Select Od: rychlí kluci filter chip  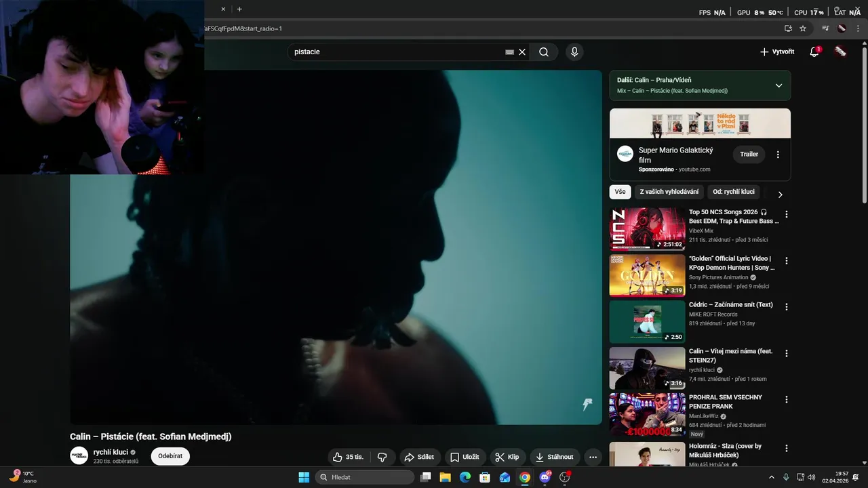coord(734,192)
